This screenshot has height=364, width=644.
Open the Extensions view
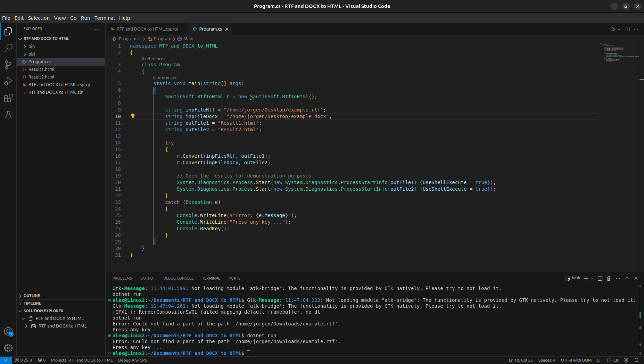(x=8, y=98)
